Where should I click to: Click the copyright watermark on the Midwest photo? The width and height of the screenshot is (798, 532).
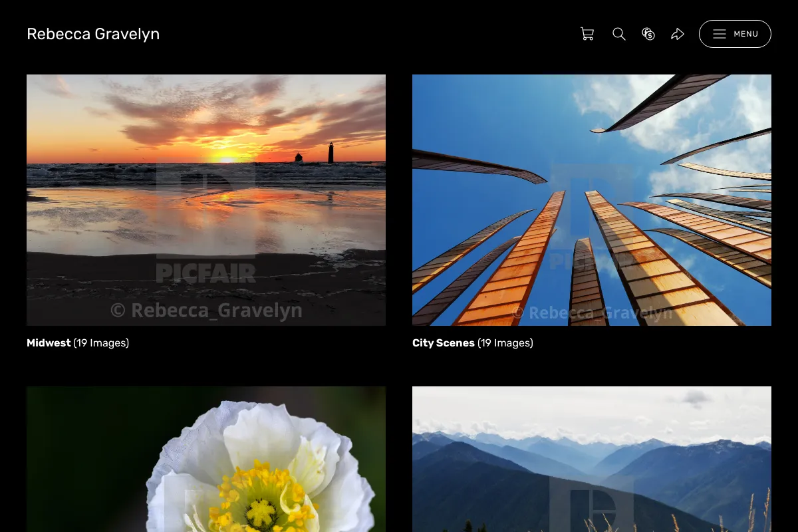point(206,310)
